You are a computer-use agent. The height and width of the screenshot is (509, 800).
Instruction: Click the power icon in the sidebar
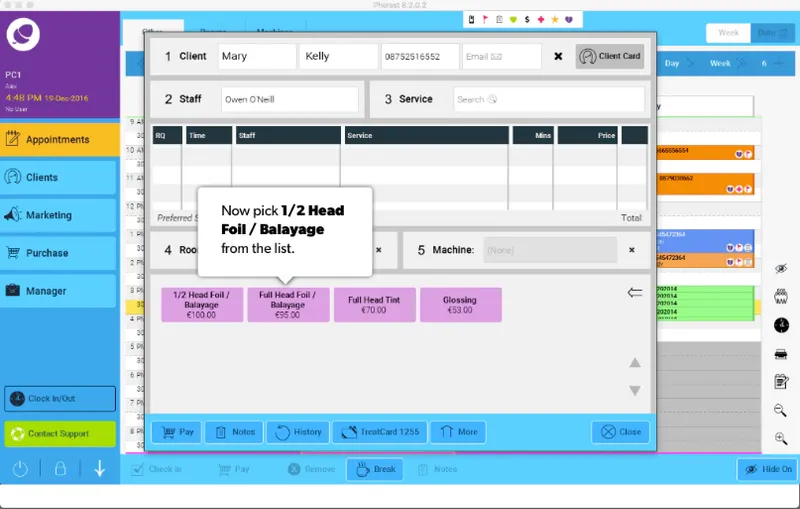tap(20, 469)
